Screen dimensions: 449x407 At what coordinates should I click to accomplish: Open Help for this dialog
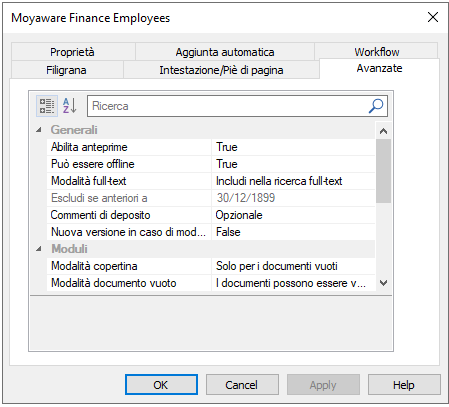click(404, 385)
